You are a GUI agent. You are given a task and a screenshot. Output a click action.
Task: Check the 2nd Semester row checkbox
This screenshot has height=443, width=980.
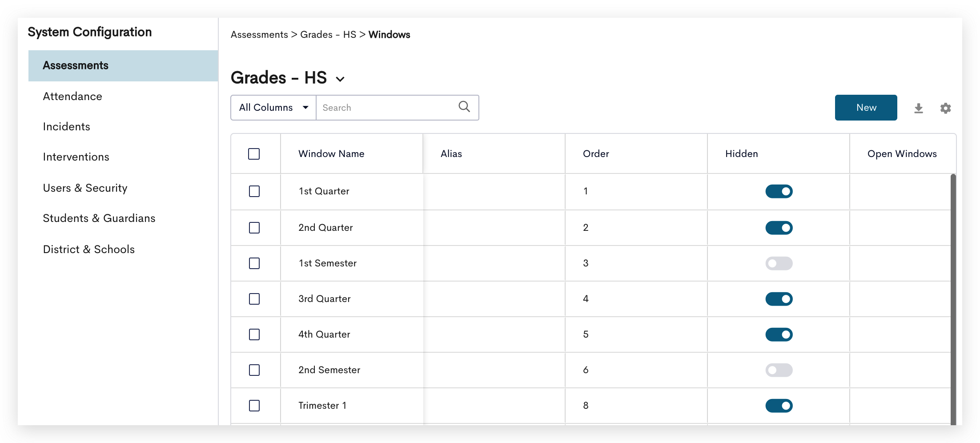click(x=254, y=370)
